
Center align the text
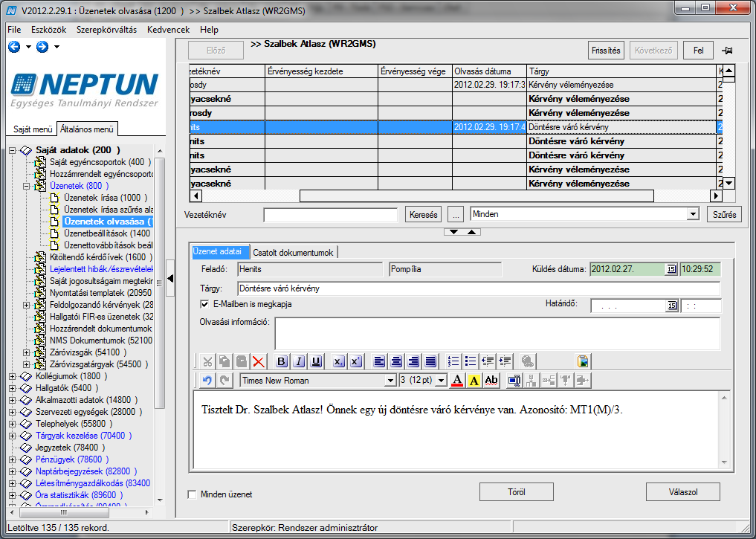tap(396, 361)
